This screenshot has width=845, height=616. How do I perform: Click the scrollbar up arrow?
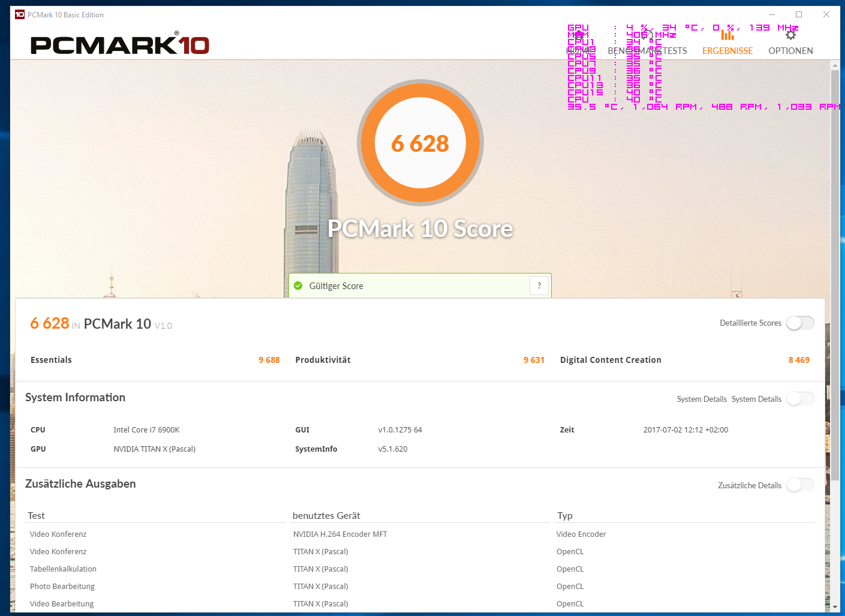click(835, 64)
